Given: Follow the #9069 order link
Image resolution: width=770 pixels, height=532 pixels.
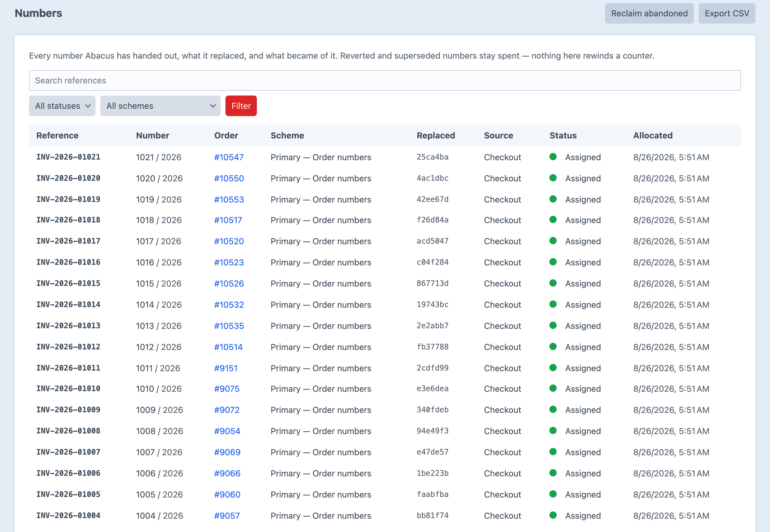Looking at the screenshot, I should 227,452.
